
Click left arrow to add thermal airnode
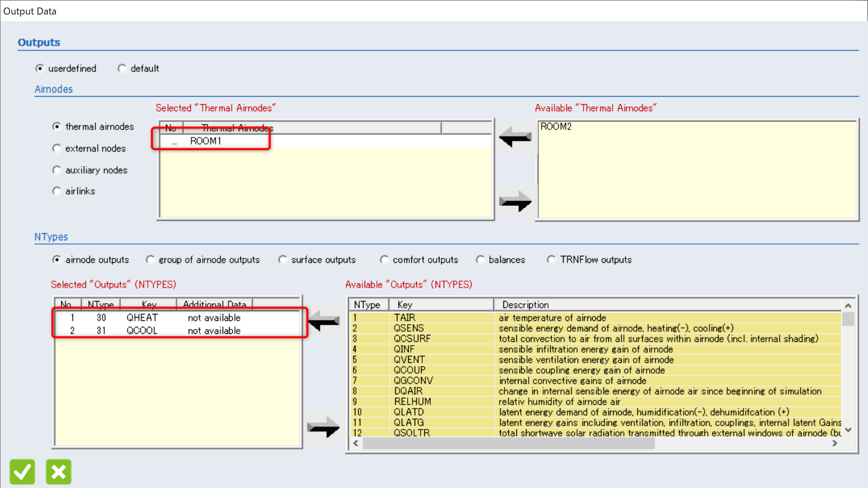(515, 138)
